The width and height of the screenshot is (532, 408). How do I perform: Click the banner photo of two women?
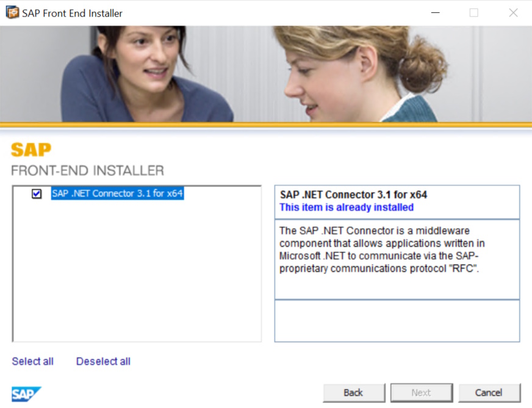[266, 74]
